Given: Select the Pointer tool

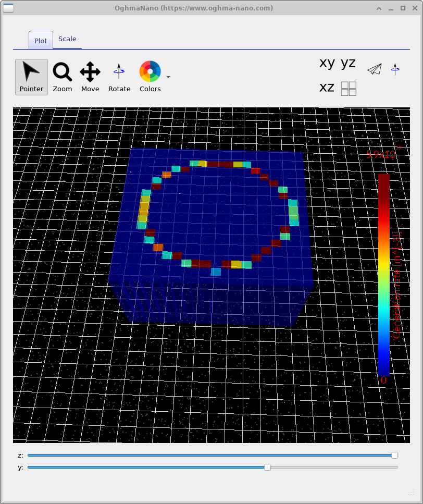Looking at the screenshot, I should pyautogui.click(x=30, y=77).
